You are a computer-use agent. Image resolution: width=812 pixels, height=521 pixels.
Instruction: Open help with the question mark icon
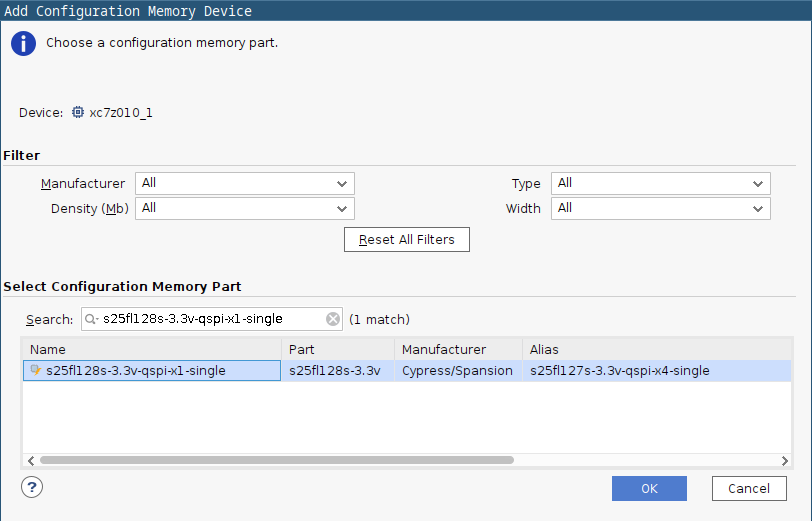click(x=32, y=487)
